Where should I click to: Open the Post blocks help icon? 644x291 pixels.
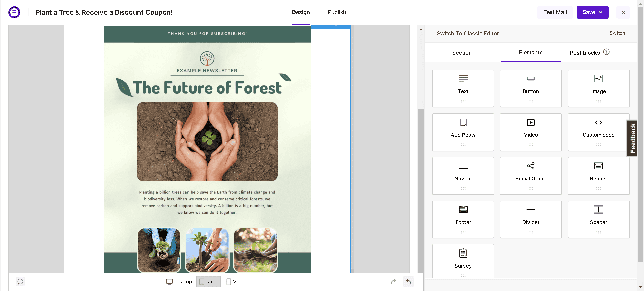(606, 52)
